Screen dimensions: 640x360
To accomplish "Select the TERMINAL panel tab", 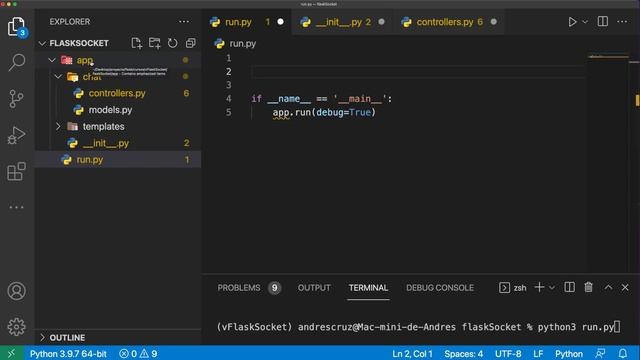I will pyautogui.click(x=368, y=288).
